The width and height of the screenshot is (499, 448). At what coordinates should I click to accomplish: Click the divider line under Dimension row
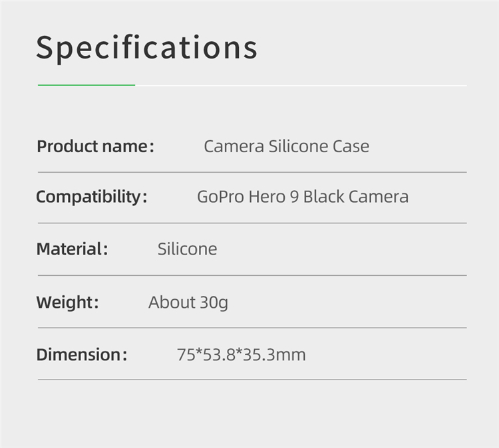[x=252, y=380]
